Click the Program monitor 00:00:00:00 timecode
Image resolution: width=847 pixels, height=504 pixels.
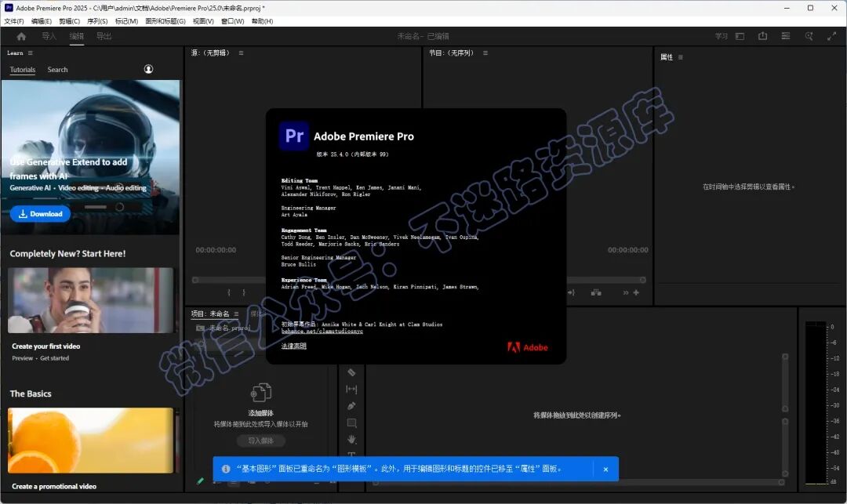[x=627, y=250]
